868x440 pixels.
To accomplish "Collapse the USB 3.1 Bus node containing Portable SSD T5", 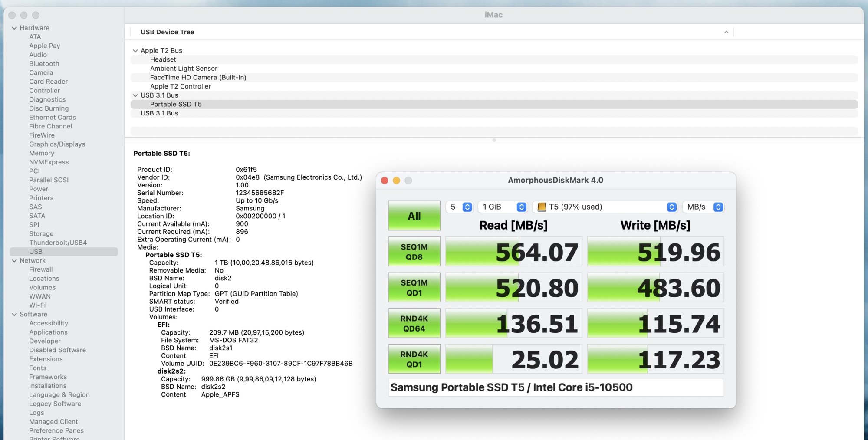I will pos(135,95).
